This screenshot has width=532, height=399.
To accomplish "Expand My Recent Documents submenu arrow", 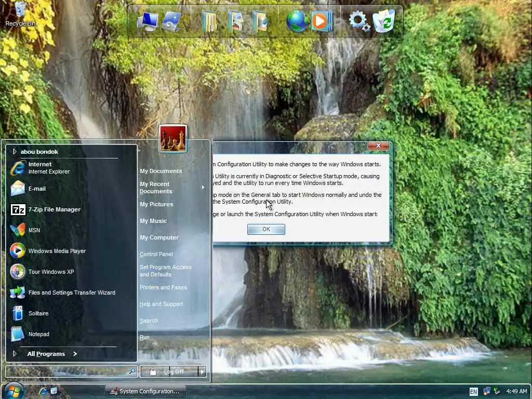I will [x=203, y=187].
